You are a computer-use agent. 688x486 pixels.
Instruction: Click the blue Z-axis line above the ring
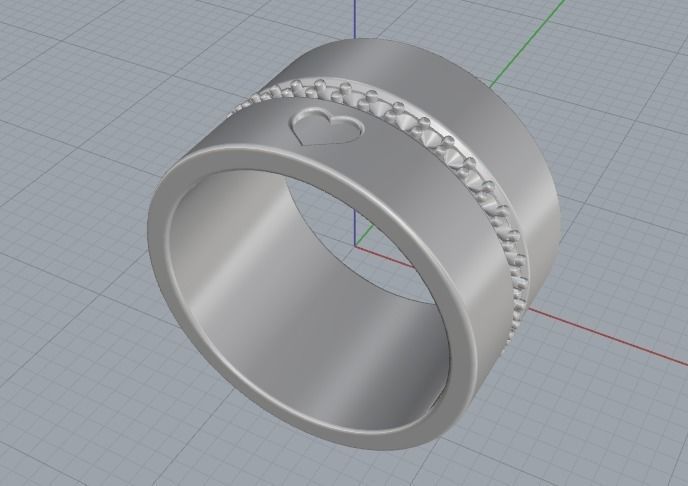354,20
